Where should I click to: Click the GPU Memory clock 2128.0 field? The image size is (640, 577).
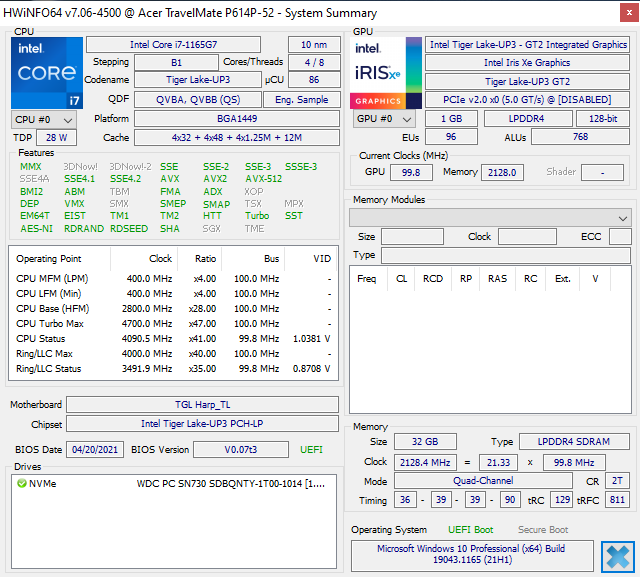pos(502,172)
